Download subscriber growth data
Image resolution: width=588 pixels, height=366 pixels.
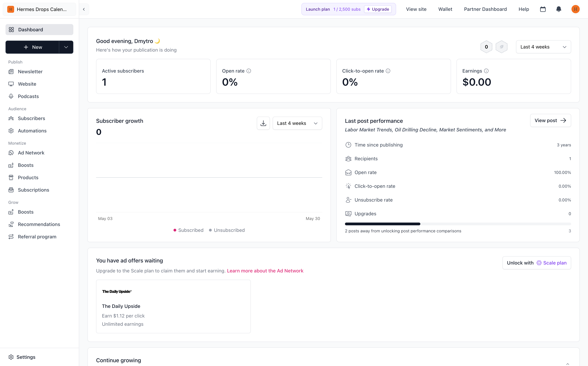pyautogui.click(x=263, y=123)
